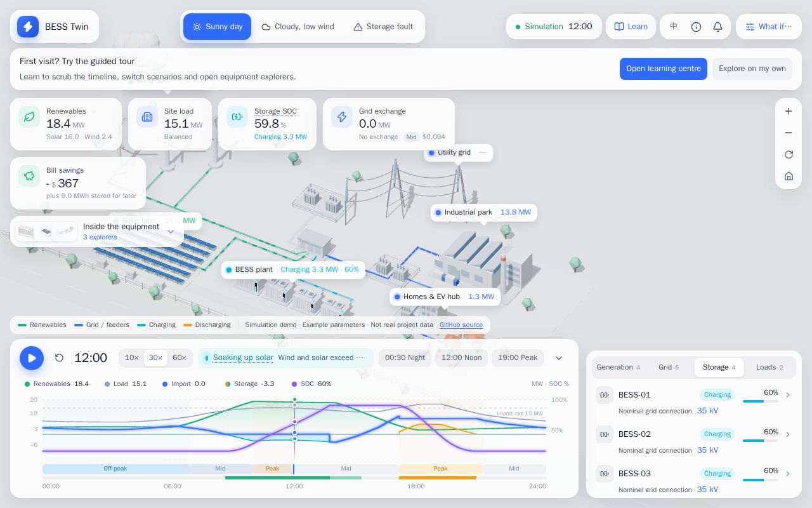
Task: Click the Bill savings piggy bank icon
Action: pyautogui.click(x=29, y=176)
